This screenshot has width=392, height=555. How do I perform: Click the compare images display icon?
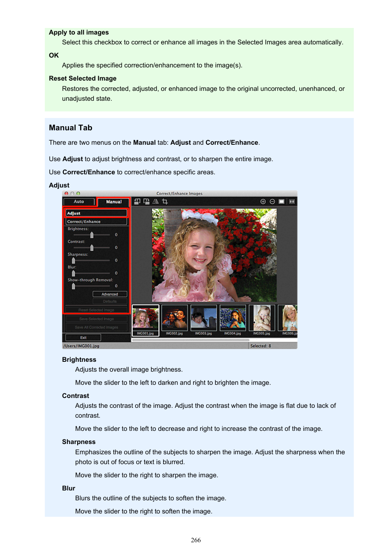292,201
